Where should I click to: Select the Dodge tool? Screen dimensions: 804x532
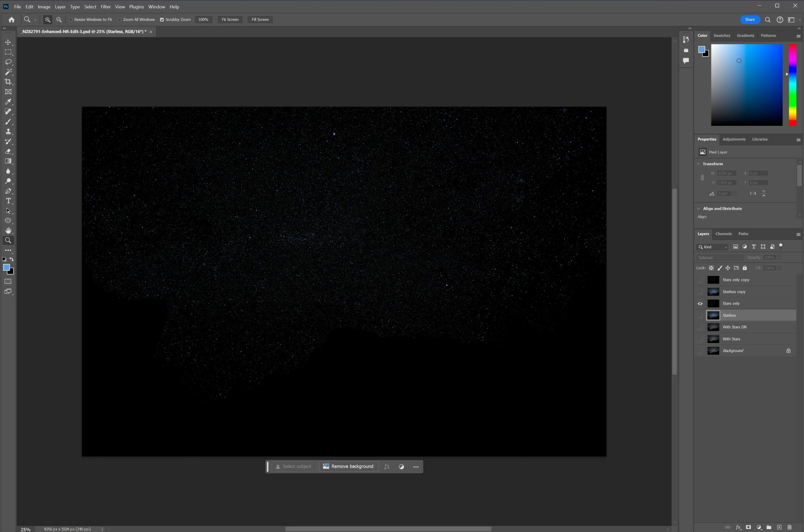8,181
